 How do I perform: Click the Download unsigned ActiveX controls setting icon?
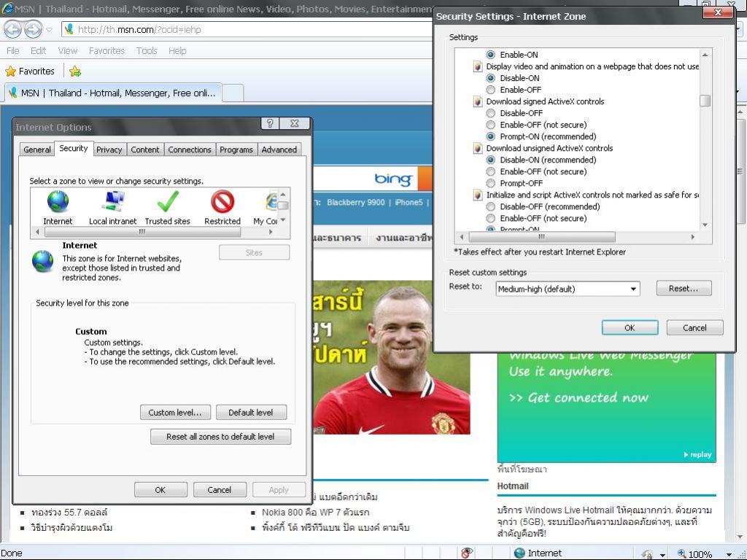pyautogui.click(x=477, y=148)
